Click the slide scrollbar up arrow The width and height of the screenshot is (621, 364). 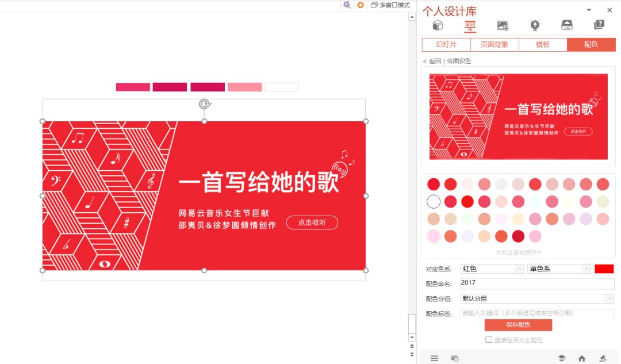(412, 17)
